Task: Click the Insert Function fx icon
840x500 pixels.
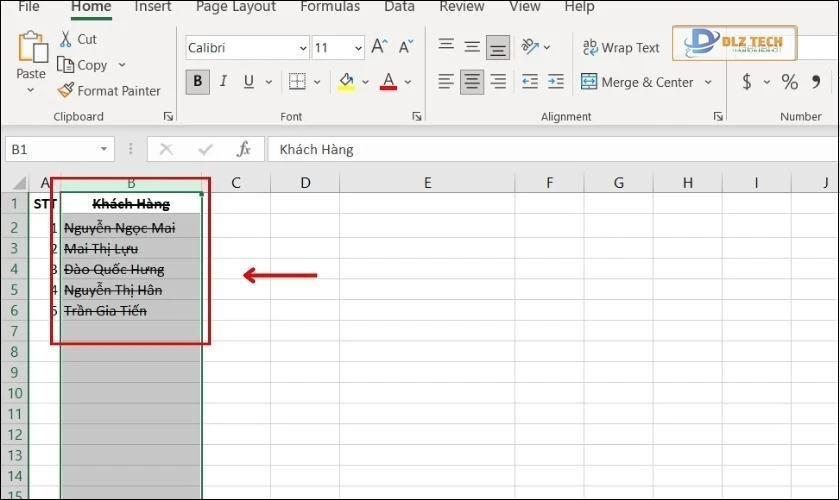Action: coord(243,149)
